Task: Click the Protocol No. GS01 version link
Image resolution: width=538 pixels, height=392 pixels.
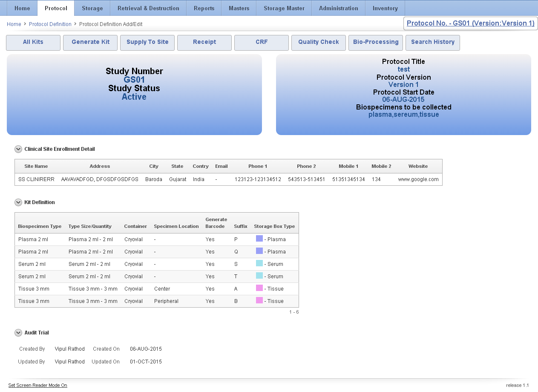Action: pyautogui.click(x=470, y=23)
